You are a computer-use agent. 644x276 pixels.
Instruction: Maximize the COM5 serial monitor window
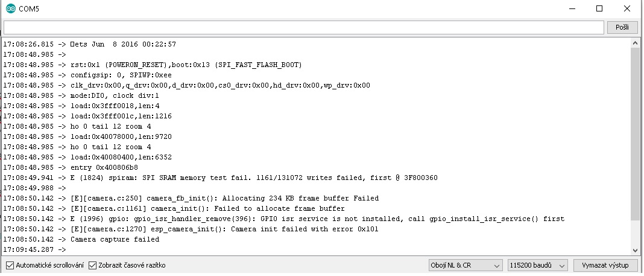[599, 8]
